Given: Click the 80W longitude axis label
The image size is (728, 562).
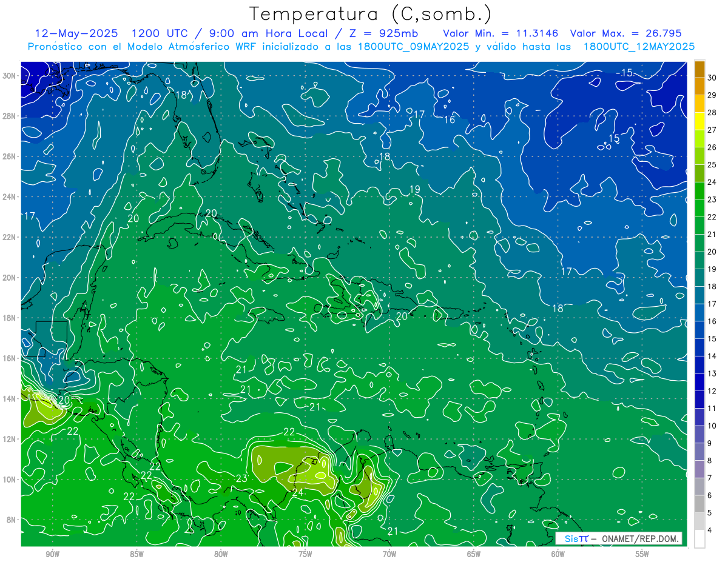Looking at the screenshot, I should pyautogui.click(x=221, y=554).
